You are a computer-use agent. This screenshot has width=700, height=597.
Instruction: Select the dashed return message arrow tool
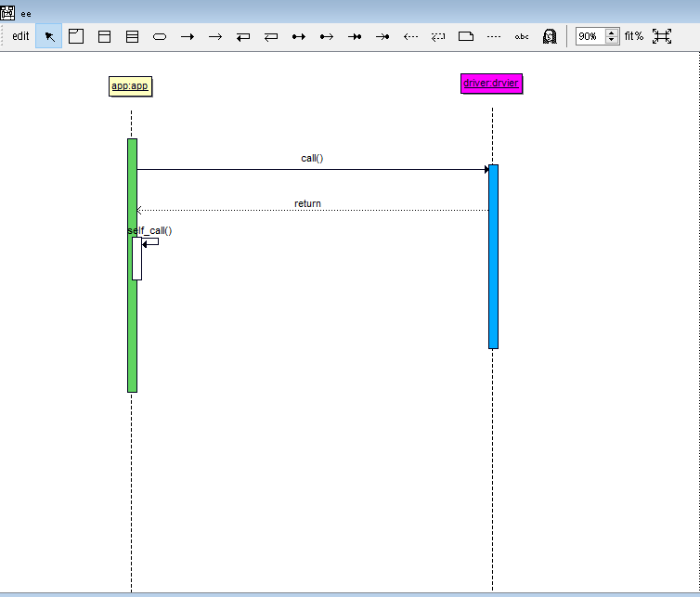pos(410,36)
